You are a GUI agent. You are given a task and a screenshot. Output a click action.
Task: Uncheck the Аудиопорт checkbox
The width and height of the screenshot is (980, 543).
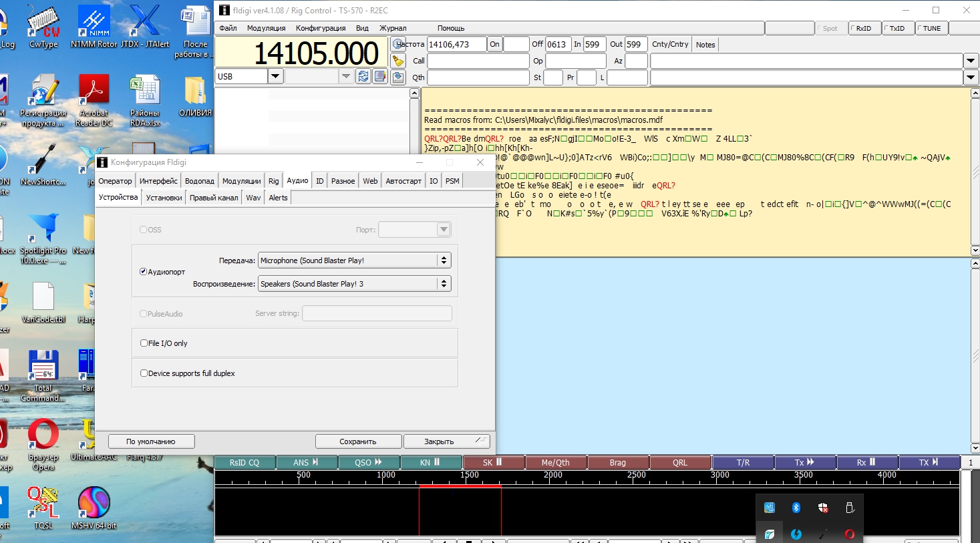[x=143, y=272]
